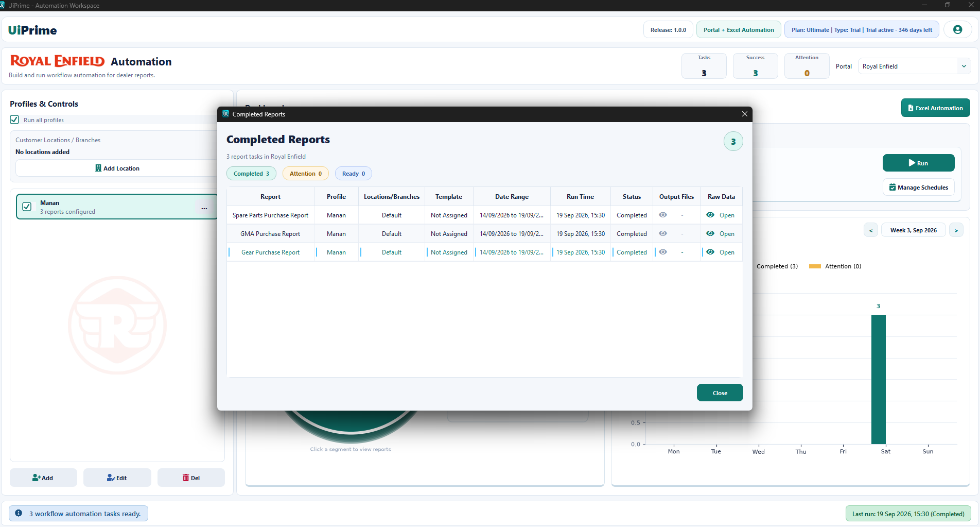
Task: Add a new profile
Action: [43, 478]
